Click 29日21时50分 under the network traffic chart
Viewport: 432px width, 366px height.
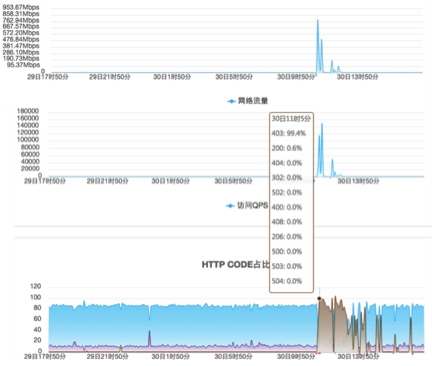pyautogui.click(x=110, y=77)
